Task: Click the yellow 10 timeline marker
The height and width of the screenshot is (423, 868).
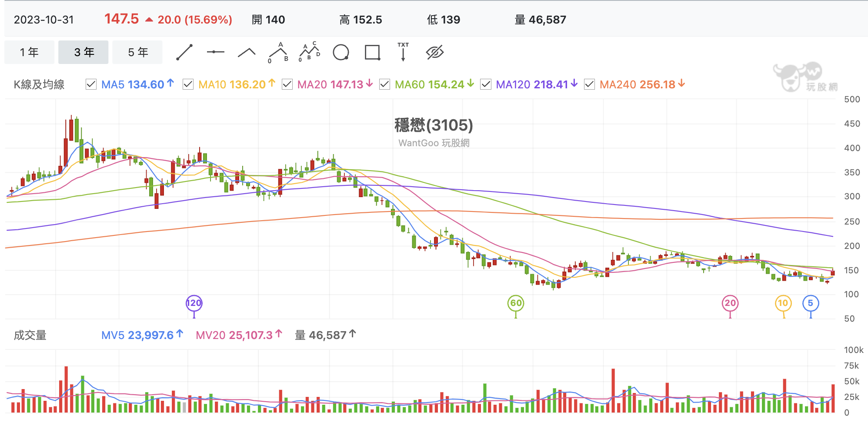Action: pyautogui.click(x=783, y=303)
